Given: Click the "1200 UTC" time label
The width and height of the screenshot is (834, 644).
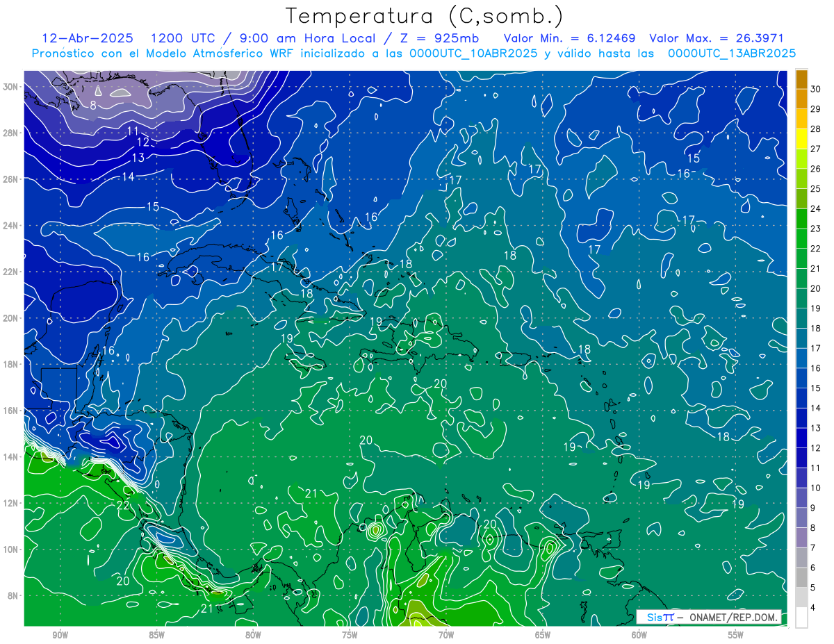Looking at the screenshot, I should pos(185,38).
